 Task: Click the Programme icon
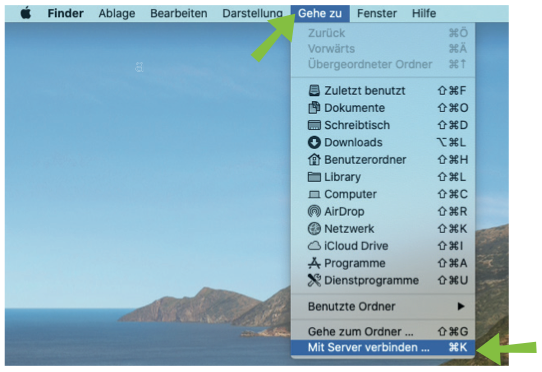pos(314,263)
